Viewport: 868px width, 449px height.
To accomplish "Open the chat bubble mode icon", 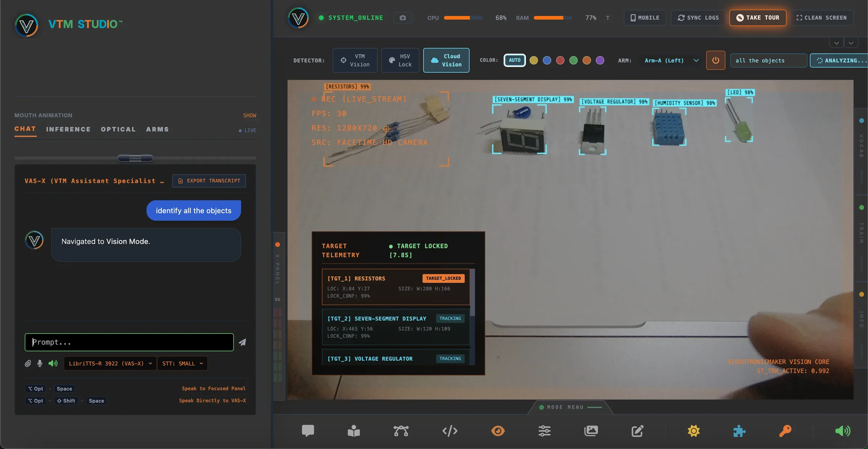I will point(308,431).
